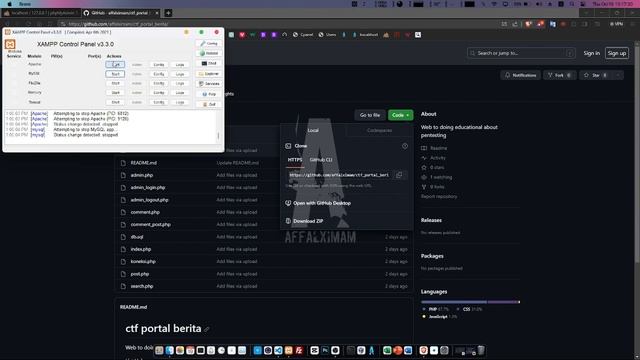
Task: Switch to the GitHub CLI clone tab
Action: point(321,160)
